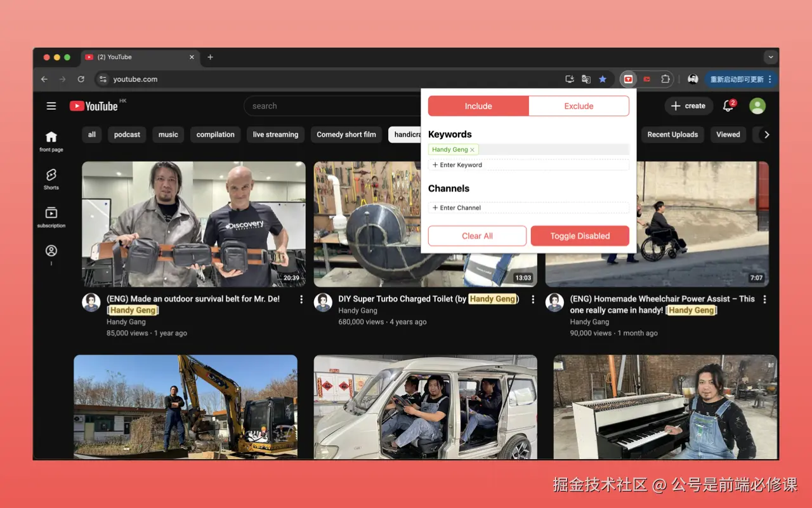Open the survival belt video thumbnail

[x=193, y=224]
